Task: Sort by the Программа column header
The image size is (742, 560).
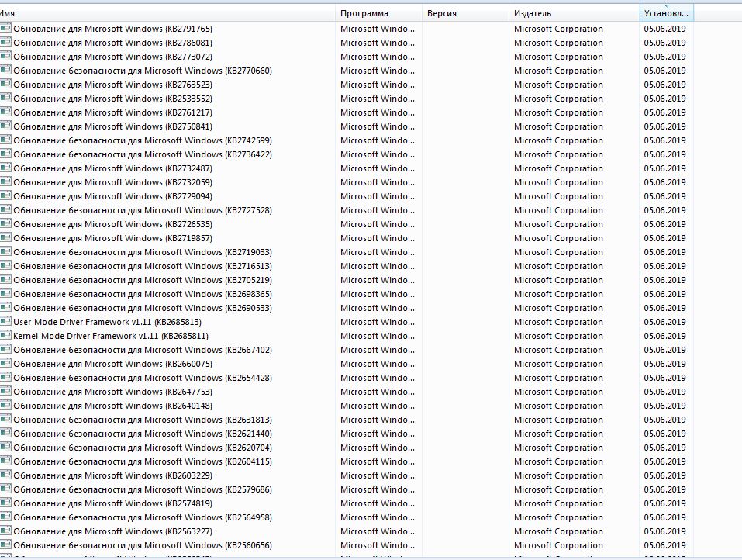Action: click(x=378, y=13)
